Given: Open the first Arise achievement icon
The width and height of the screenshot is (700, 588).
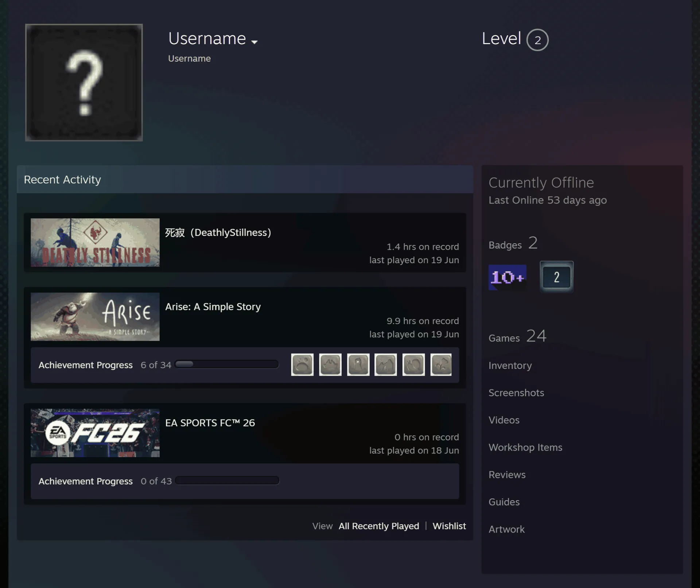Looking at the screenshot, I should (302, 365).
